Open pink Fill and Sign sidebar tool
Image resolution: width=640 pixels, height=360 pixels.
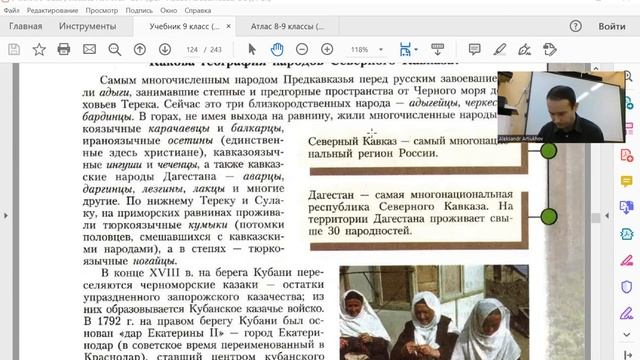627,260
